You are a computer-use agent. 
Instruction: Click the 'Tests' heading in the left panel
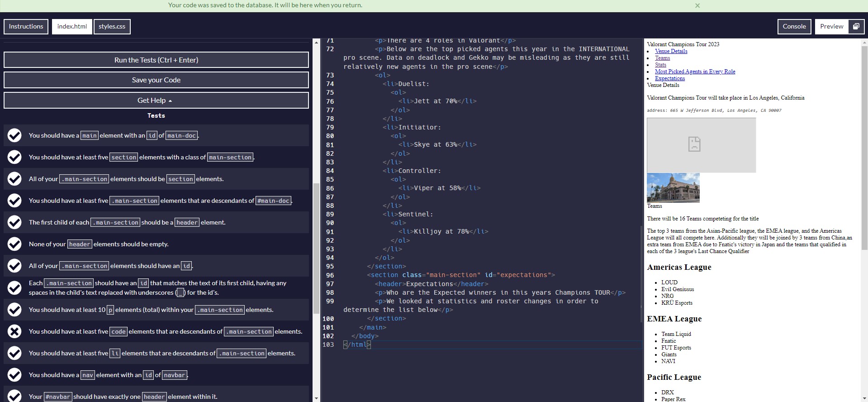click(156, 115)
